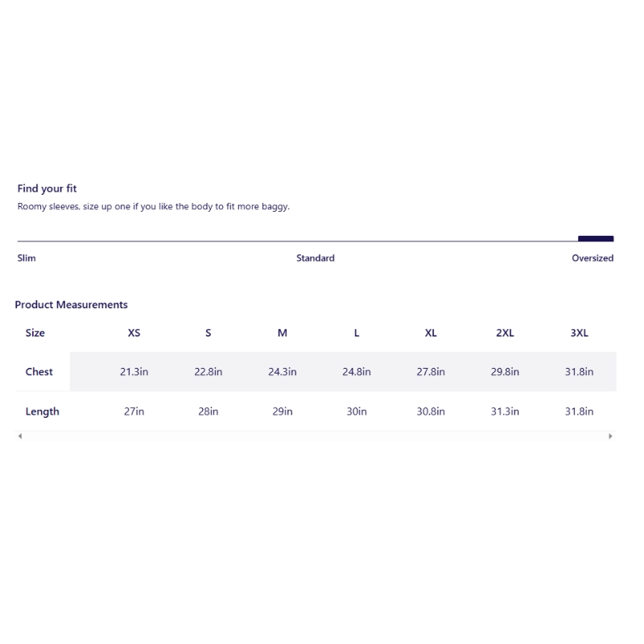Select the Slim fit label
The height and width of the screenshot is (644, 644).
(x=27, y=258)
